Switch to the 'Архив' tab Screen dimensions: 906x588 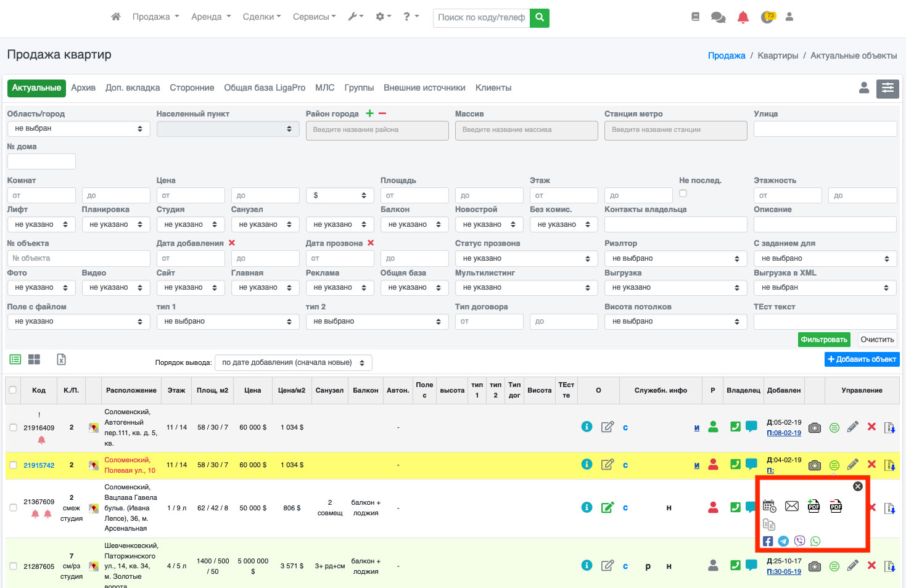tap(83, 88)
